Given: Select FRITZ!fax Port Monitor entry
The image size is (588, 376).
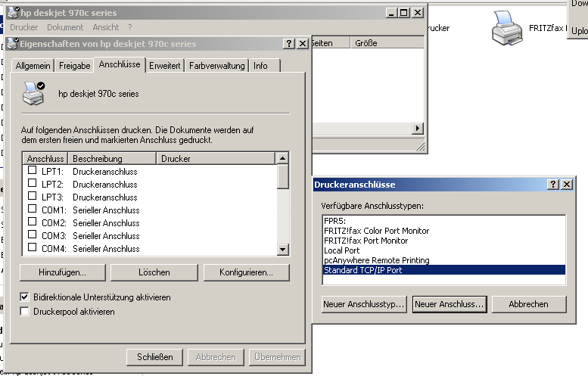Looking at the screenshot, I should [x=444, y=241].
